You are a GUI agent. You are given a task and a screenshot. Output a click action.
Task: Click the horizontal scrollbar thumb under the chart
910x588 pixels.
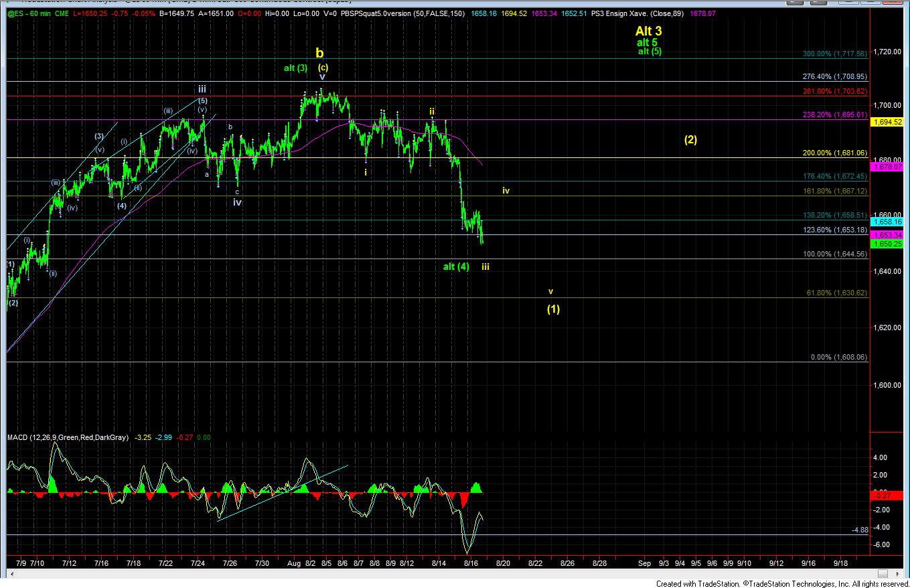(882, 574)
